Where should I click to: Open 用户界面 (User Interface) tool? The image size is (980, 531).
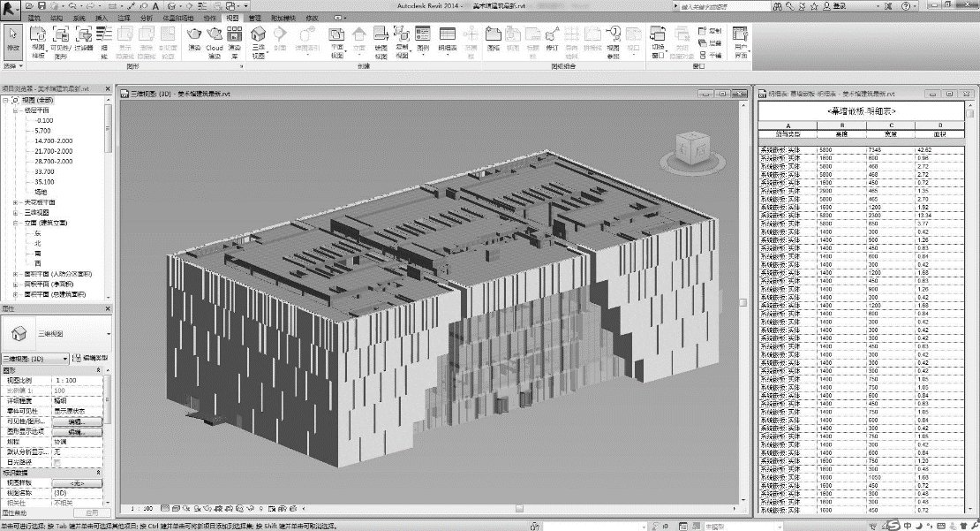click(x=741, y=42)
